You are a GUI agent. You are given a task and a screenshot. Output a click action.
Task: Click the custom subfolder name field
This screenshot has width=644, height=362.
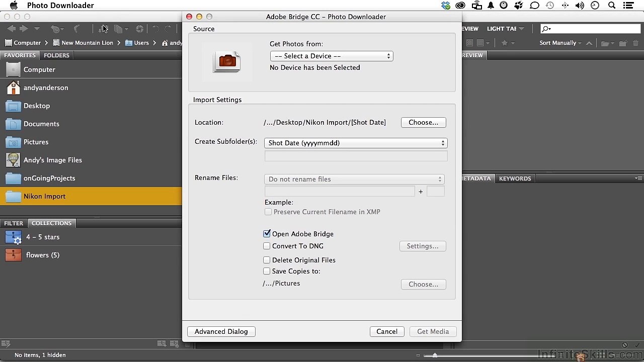click(x=356, y=156)
